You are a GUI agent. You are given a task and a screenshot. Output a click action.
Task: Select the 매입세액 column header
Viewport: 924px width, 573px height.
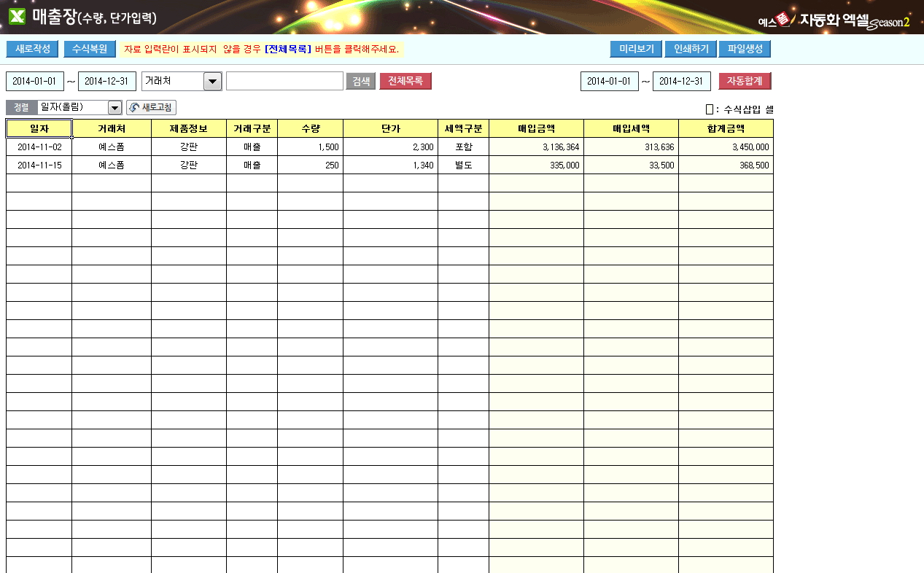click(x=631, y=128)
